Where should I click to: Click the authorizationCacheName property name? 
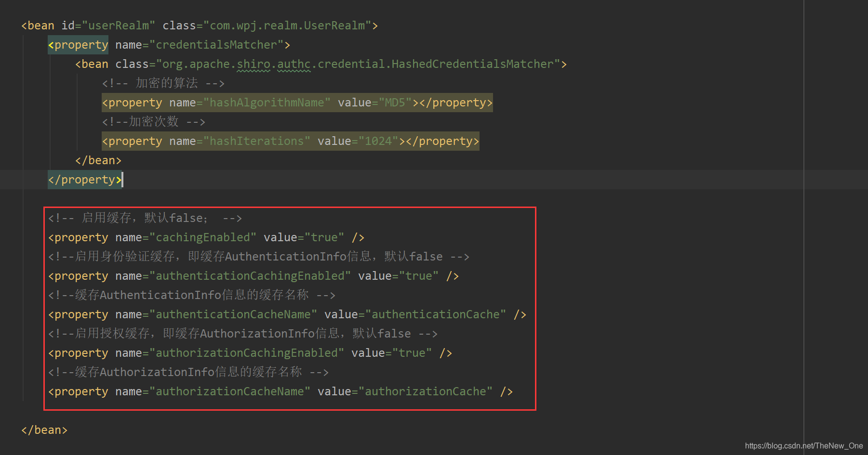[230, 391]
